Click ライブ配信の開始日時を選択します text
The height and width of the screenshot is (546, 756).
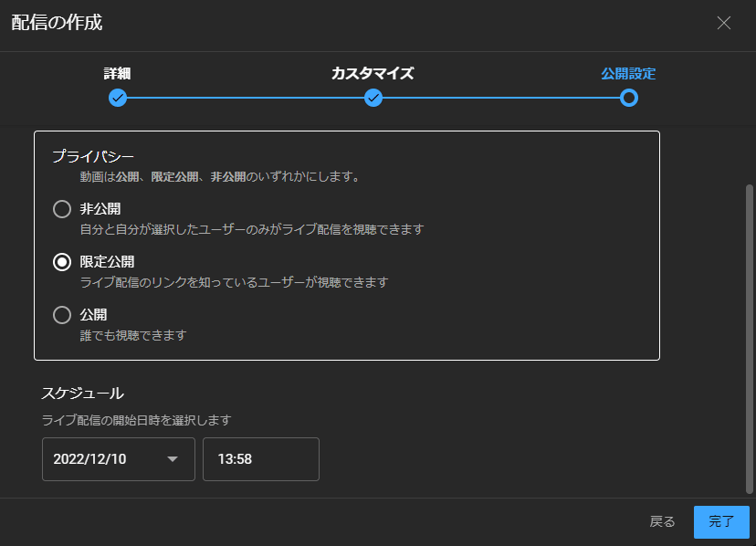click(136, 420)
